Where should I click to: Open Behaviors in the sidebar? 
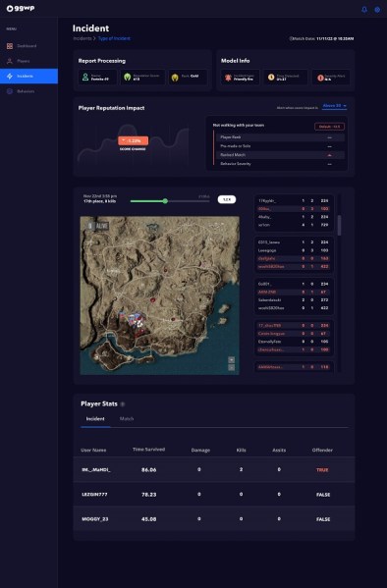28,91
